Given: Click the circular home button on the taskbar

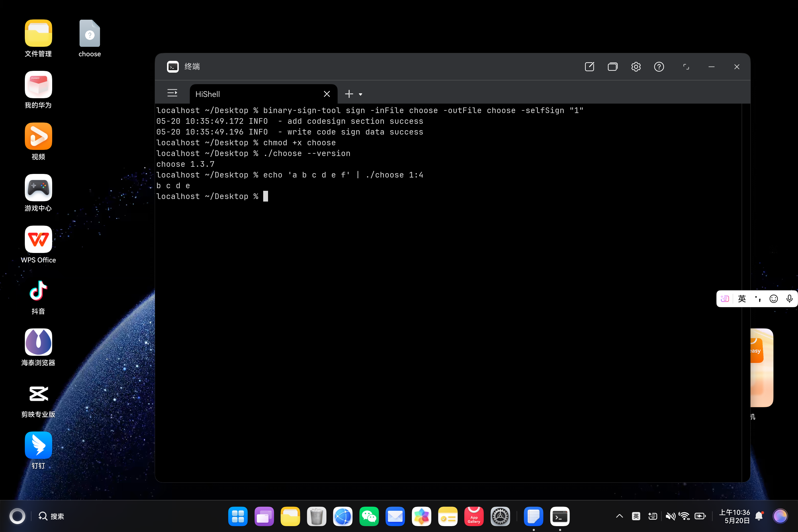Looking at the screenshot, I should tap(17, 516).
